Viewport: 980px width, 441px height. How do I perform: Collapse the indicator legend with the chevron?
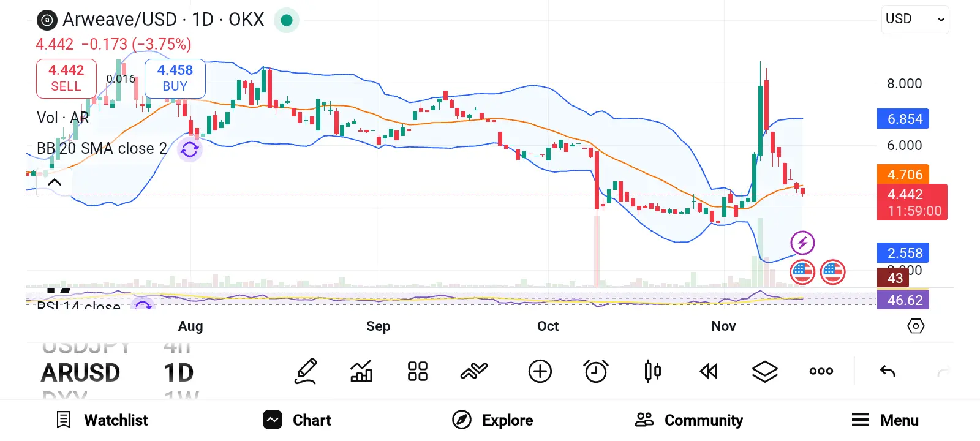point(55,182)
